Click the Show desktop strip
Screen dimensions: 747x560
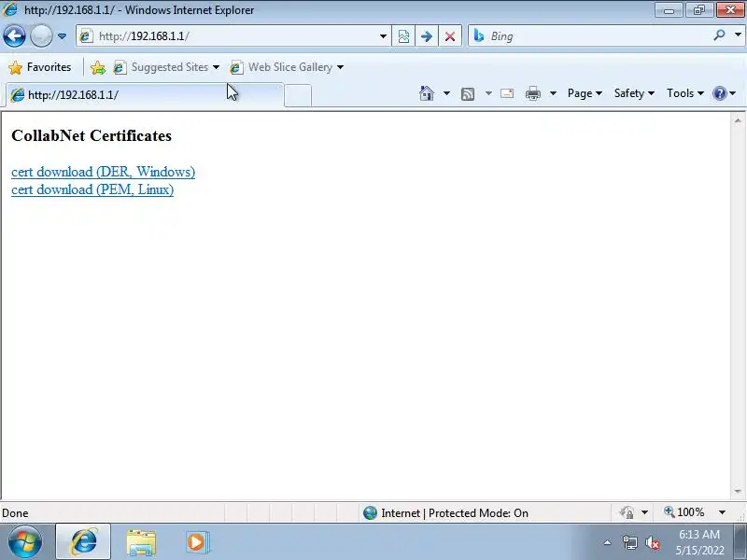[x=740, y=542]
